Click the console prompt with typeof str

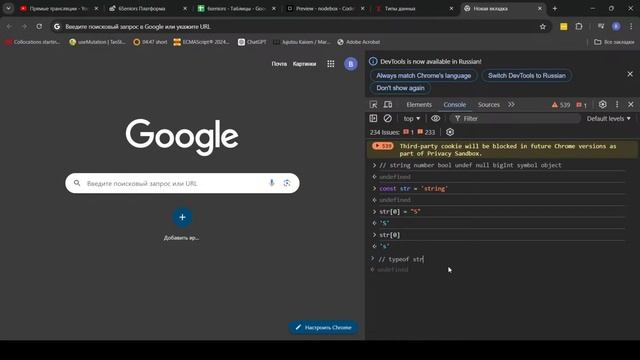click(401, 259)
